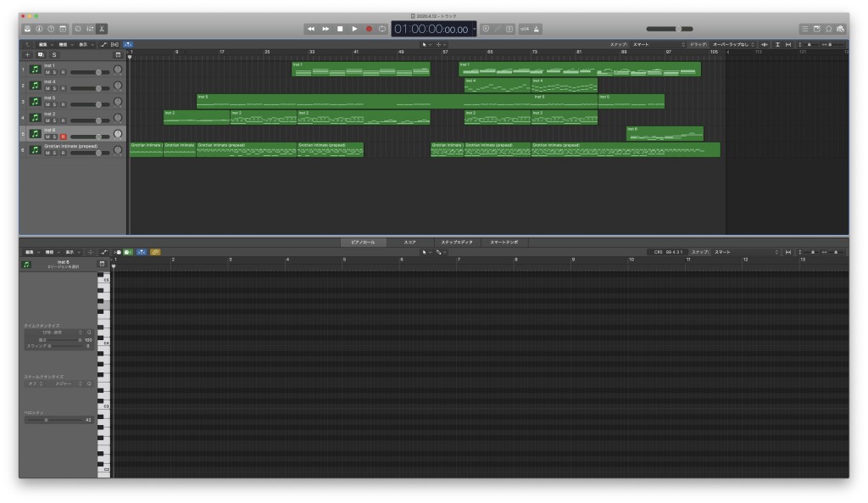Switch to the ステップエディタ tab
The width and height of the screenshot is (868, 503).
coord(456,243)
